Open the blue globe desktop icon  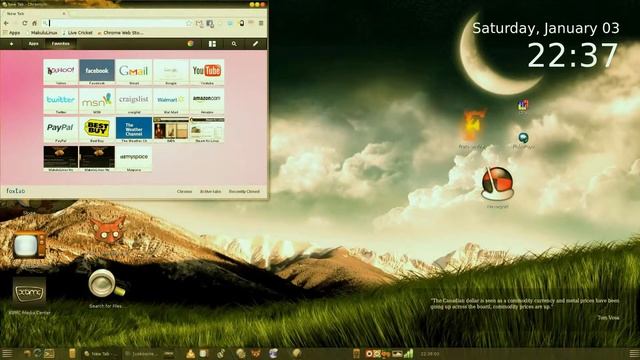coord(523,138)
